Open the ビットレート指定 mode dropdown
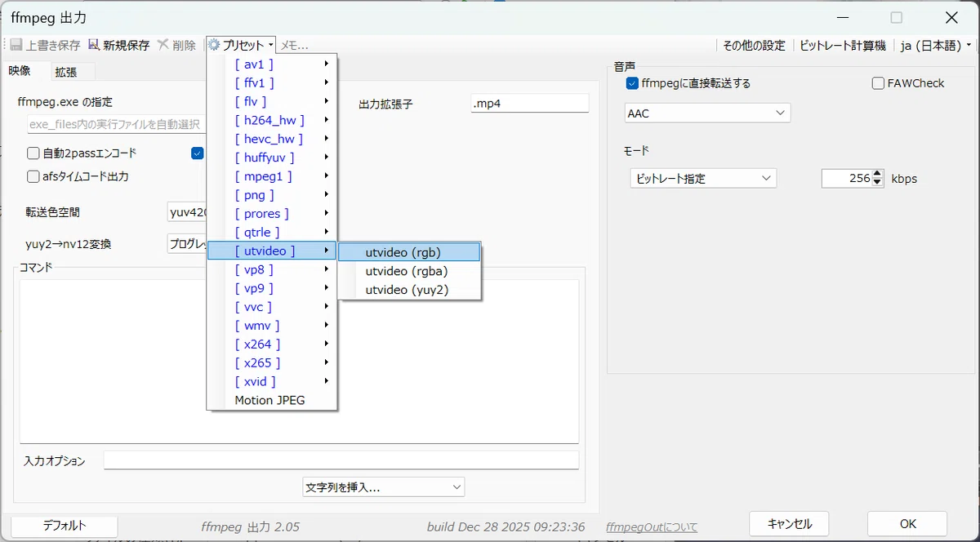The width and height of the screenshot is (980, 542). point(703,178)
